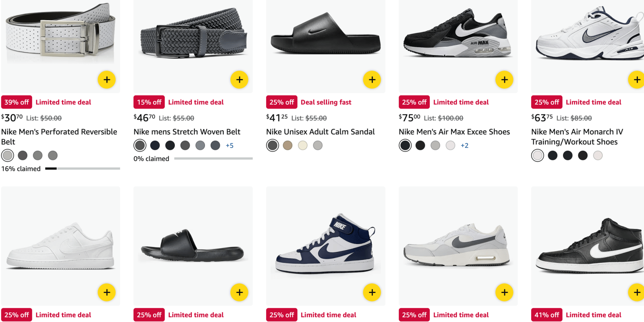
Task: Click the 39% off badge on the Perforated Belt
Action: [17, 102]
